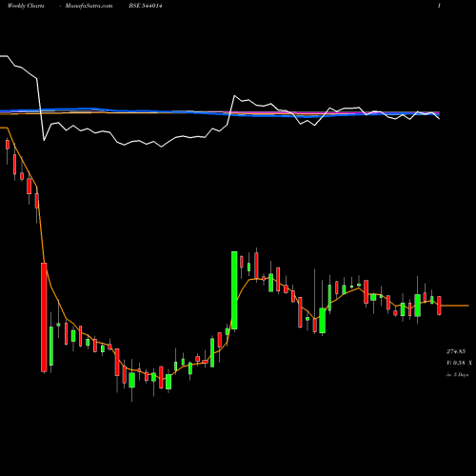The image size is (476, 476).
Task: Select the last red candlestick on the right
Action: tap(439, 306)
